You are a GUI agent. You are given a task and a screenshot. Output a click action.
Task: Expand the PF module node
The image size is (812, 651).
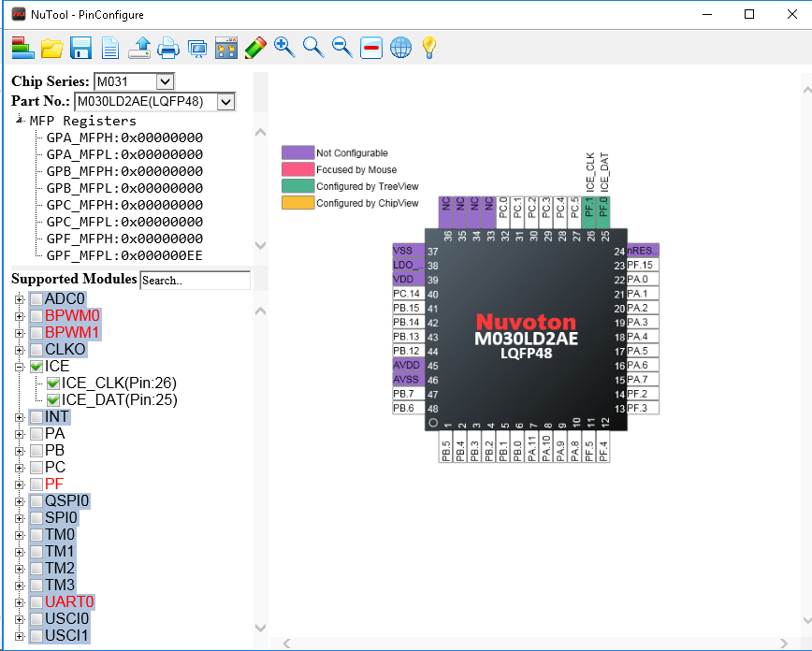[19, 485]
